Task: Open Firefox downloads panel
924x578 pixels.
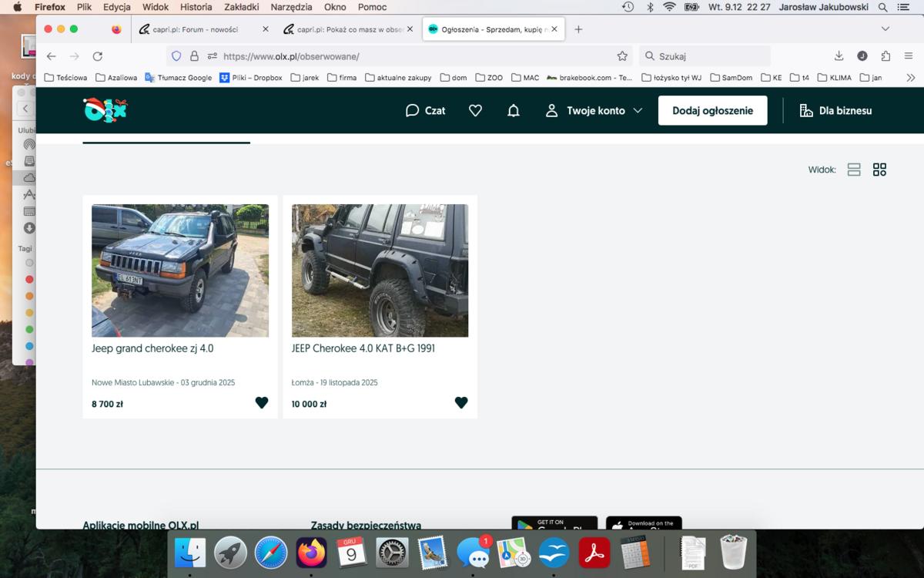Action: pos(839,56)
